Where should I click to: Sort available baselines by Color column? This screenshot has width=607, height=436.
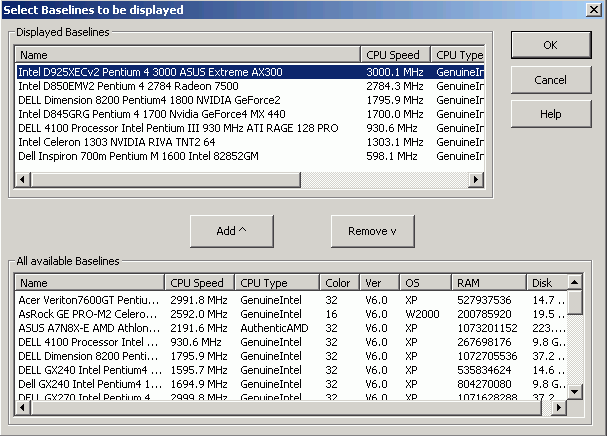(340, 283)
